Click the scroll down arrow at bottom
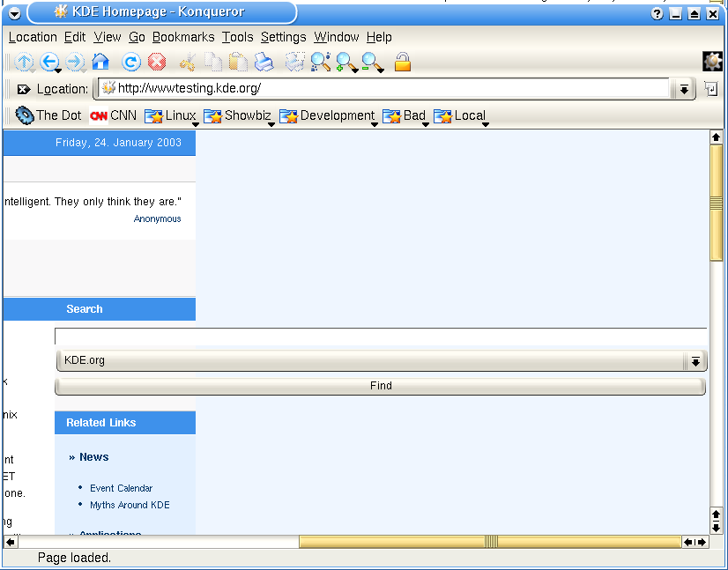 (716, 528)
